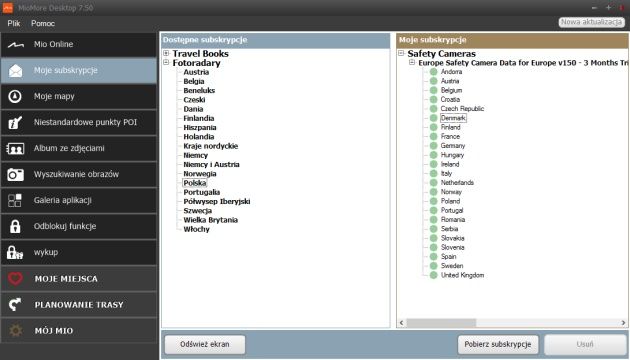Click the scrollbar left arrow in Moje subskrypcje
Image resolution: width=630 pixels, height=360 pixels.
coord(401,323)
